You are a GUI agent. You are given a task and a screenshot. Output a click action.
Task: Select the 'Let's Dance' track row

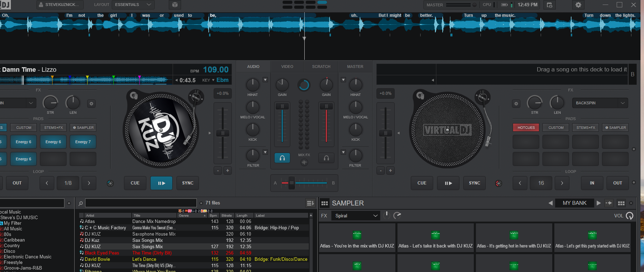coord(194,259)
